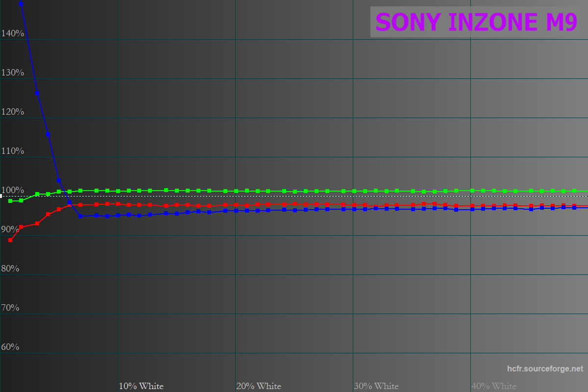Screen dimensions: 588x392
Task: Select the 40% White horizontal axis label
Action: [x=494, y=386]
